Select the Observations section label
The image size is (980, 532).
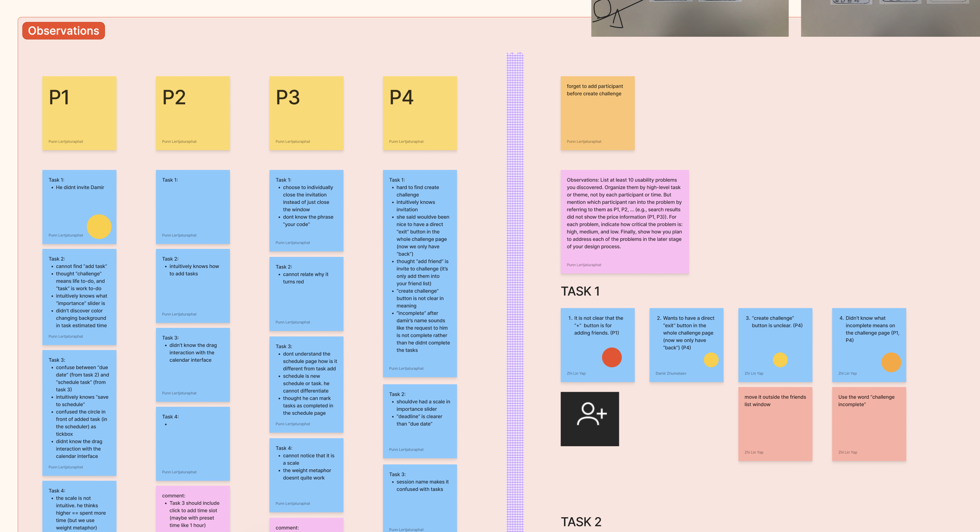coord(63,31)
